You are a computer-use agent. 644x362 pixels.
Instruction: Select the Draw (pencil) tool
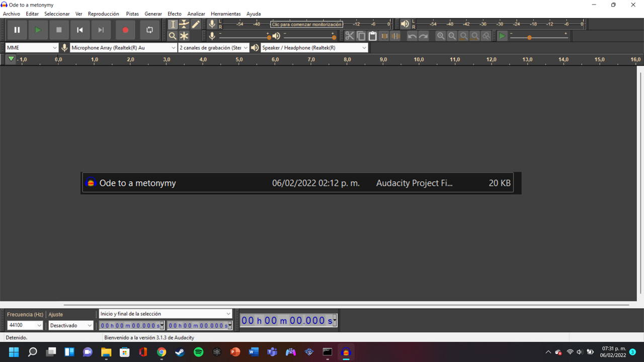pyautogui.click(x=196, y=24)
